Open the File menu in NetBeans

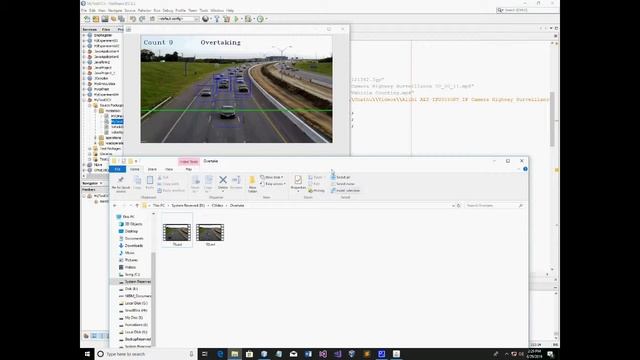click(84, 10)
